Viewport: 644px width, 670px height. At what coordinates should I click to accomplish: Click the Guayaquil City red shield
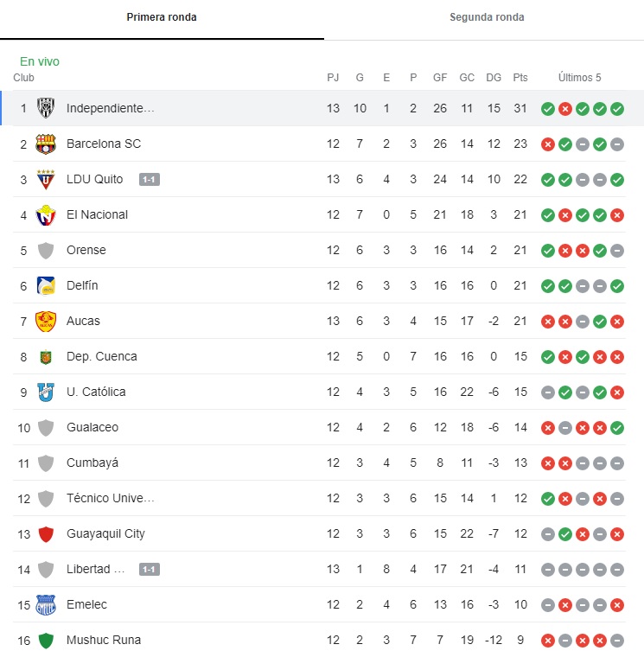(x=46, y=534)
